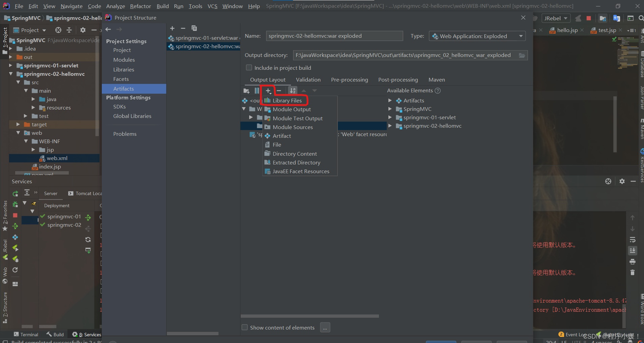The height and width of the screenshot is (343, 644).
Task: Copy the selected artifact with the copy icon
Action: 194,28
